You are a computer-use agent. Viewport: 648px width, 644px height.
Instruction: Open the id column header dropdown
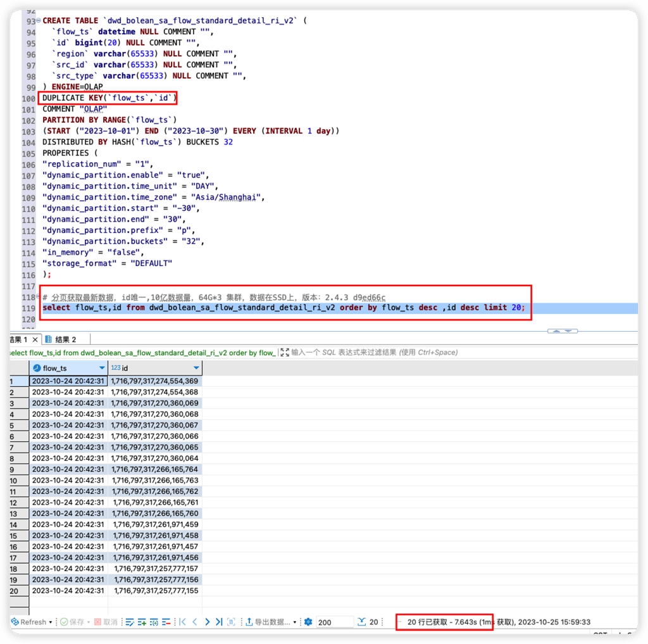[x=196, y=368]
